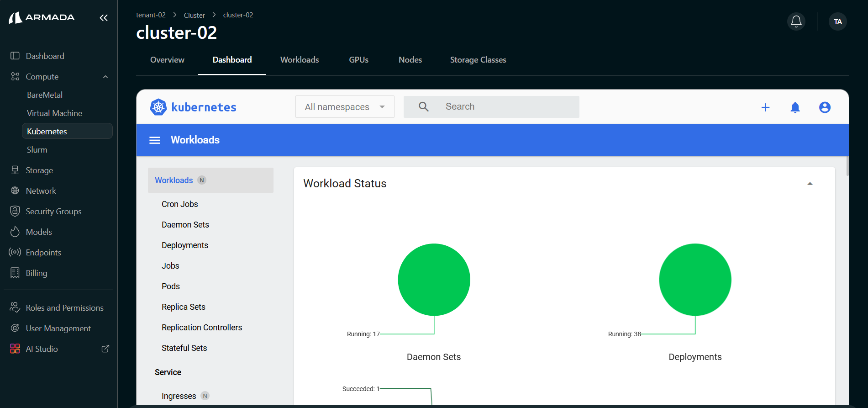Screen dimensions: 868x408
Task: Open Pods in side nav
Action: tap(171, 286)
